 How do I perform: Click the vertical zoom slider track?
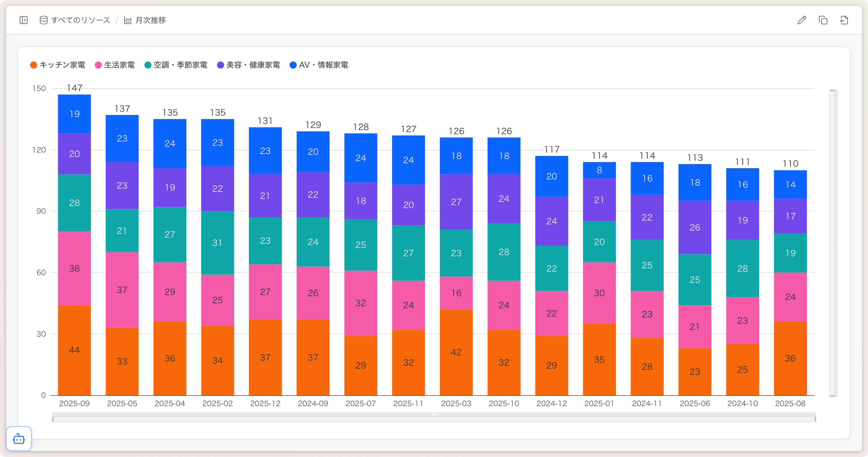coord(832,243)
